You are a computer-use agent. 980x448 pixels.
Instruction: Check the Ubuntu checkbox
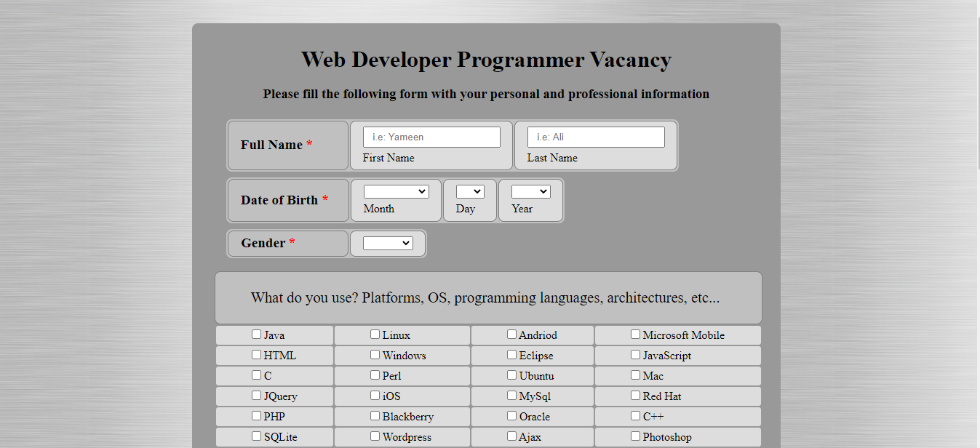[x=511, y=375]
